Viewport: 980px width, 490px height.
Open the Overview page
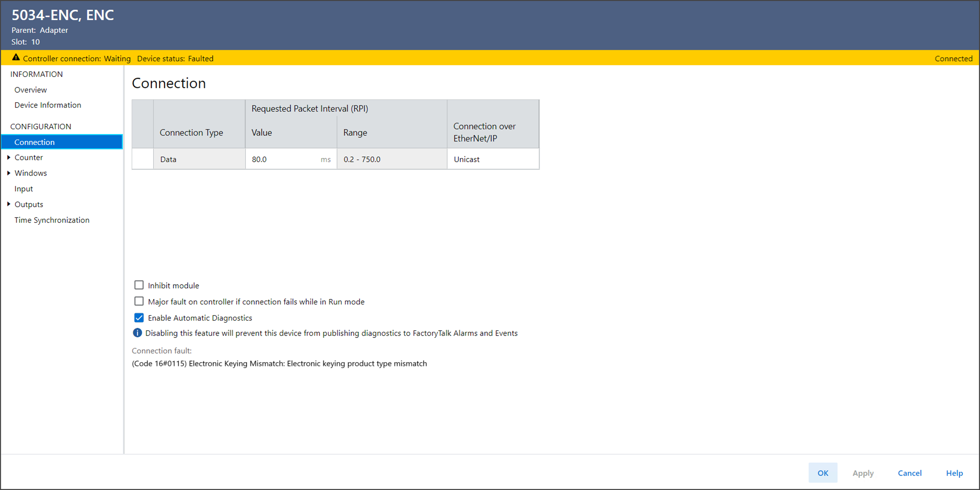coord(31,90)
